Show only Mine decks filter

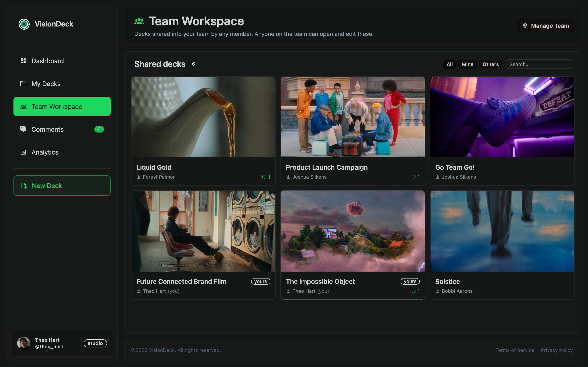pyautogui.click(x=468, y=64)
